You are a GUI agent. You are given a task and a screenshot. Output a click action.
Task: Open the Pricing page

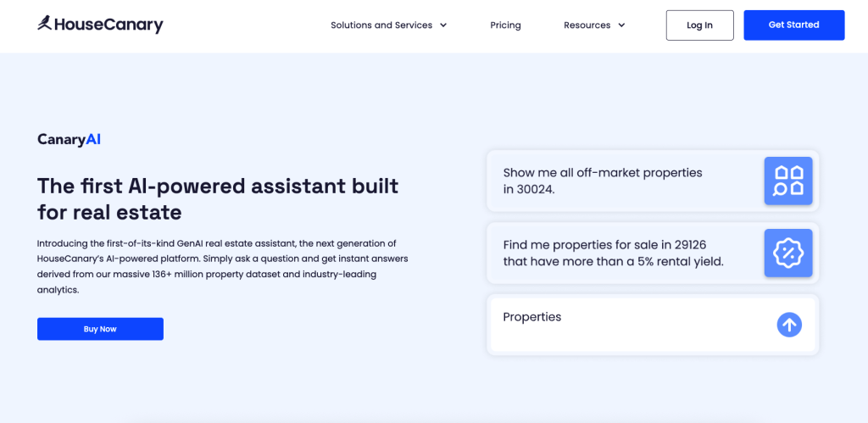coord(505,25)
